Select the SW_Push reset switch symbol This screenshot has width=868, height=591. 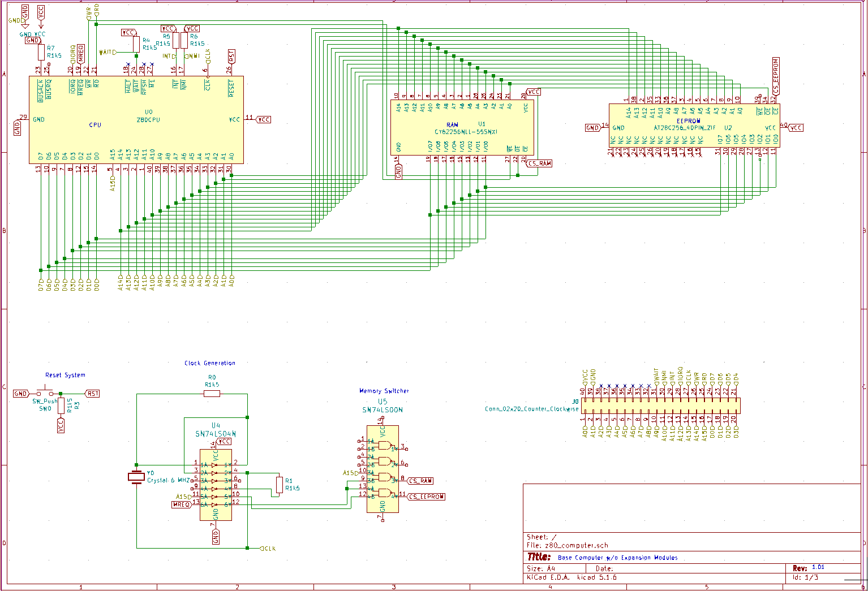[43, 392]
